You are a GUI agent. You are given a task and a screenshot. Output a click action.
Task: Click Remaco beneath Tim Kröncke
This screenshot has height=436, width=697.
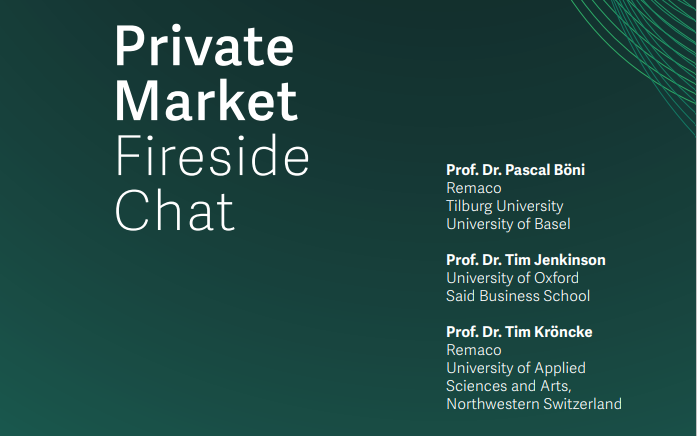(473, 350)
